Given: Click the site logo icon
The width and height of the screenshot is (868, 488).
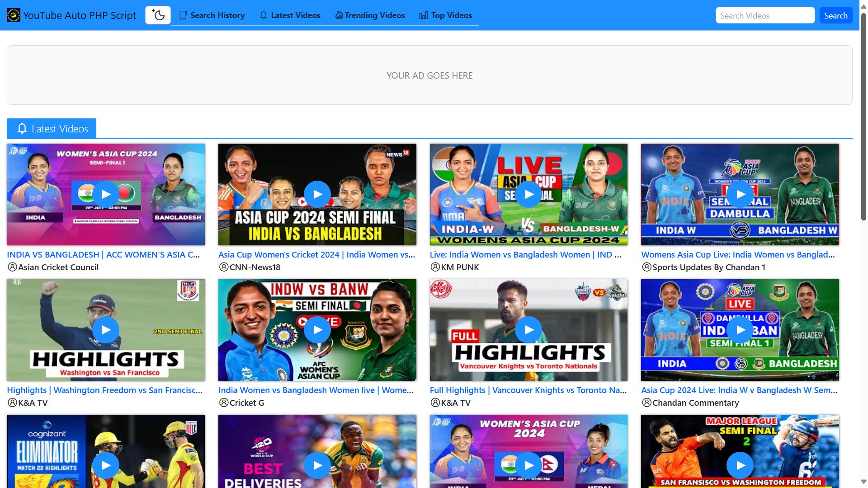Looking at the screenshot, I should (13, 15).
